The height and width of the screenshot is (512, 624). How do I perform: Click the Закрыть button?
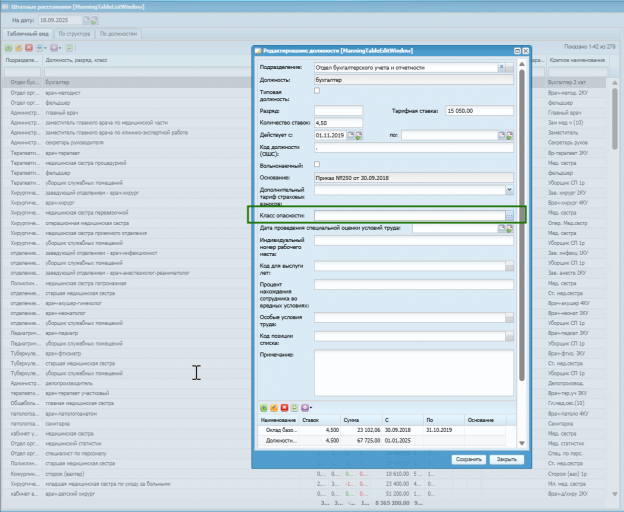(507, 459)
